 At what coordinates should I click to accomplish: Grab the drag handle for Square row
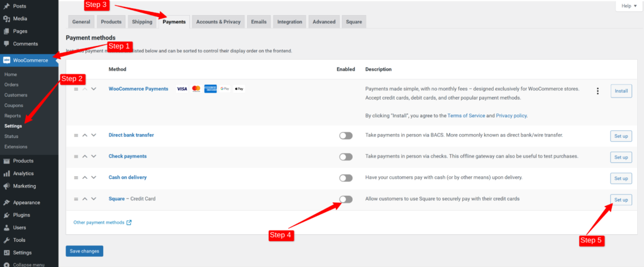(76, 199)
